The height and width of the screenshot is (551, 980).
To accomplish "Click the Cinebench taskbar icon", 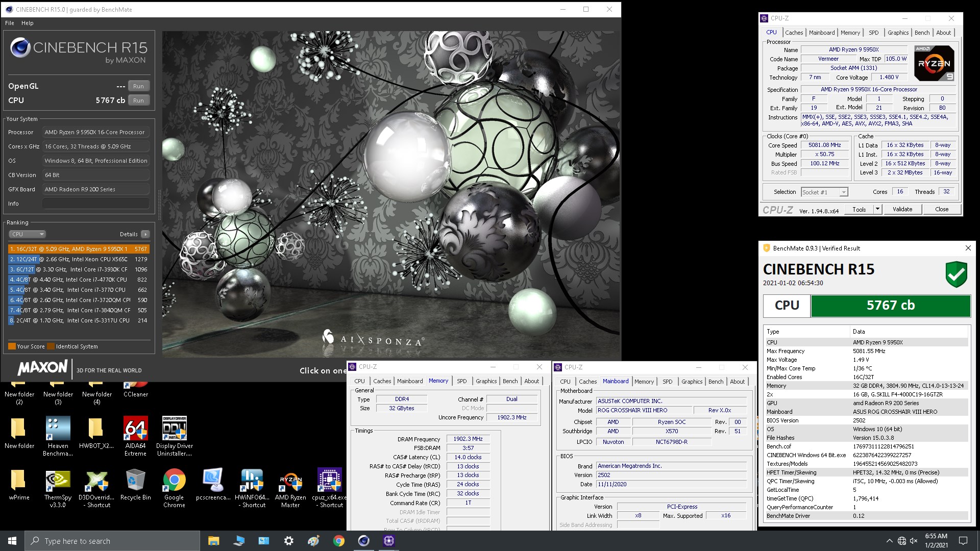I will pyautogui.click(x=363, y=541).
